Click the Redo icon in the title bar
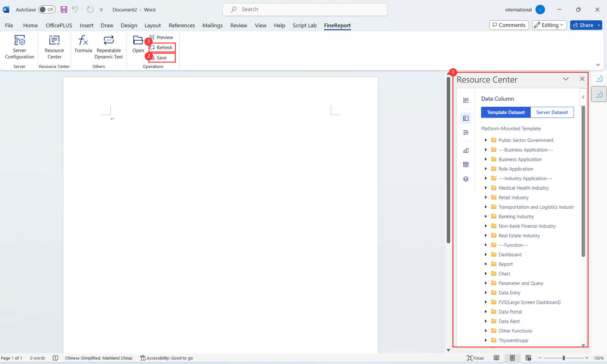Image resolution: width=607 pixels, height=364 pixels. (x=90, y=10)
